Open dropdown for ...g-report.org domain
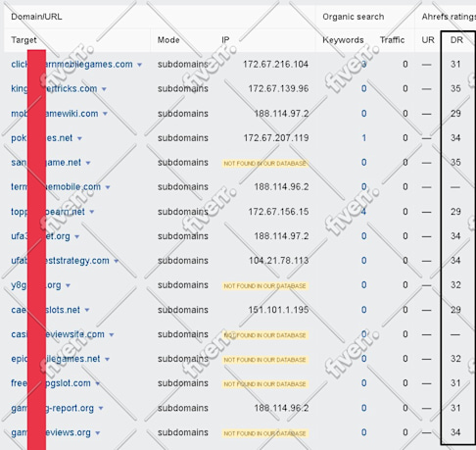The height and width of the screenshot is (450, 476). [x=101, y=409]
